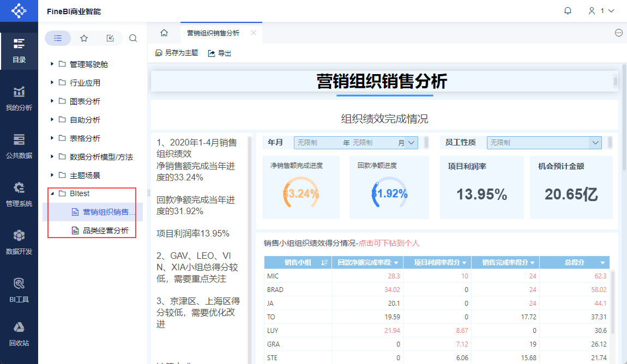Open the user account menu
Viewport: 627px width, 364px height.
(x=601, y=11)
